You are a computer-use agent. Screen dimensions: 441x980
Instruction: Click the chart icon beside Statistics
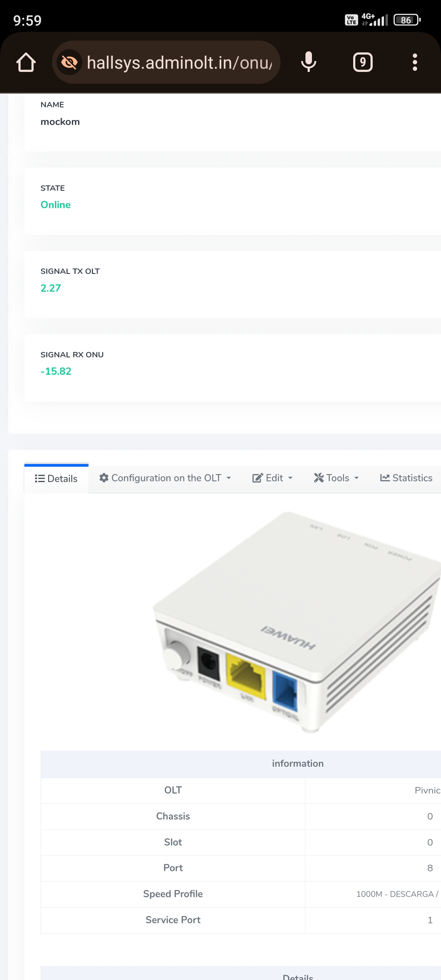pyautogui.click(x=385, y=478)
